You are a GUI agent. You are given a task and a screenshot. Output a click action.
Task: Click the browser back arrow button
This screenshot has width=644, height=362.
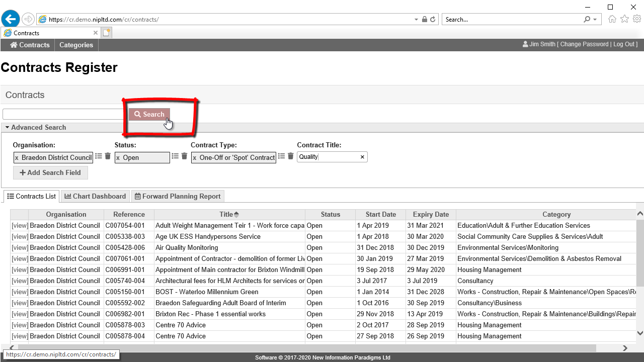click(11, 19)
